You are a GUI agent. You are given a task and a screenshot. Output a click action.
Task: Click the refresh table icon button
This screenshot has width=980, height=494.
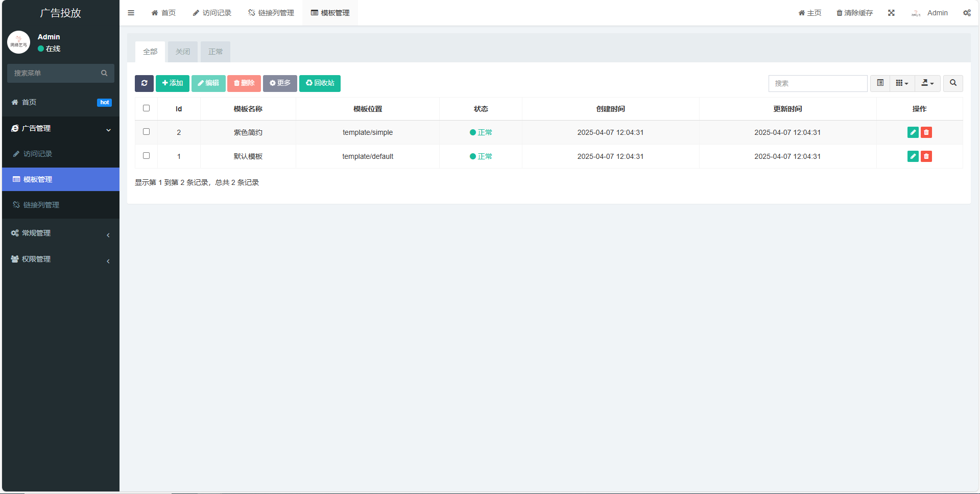144,83
